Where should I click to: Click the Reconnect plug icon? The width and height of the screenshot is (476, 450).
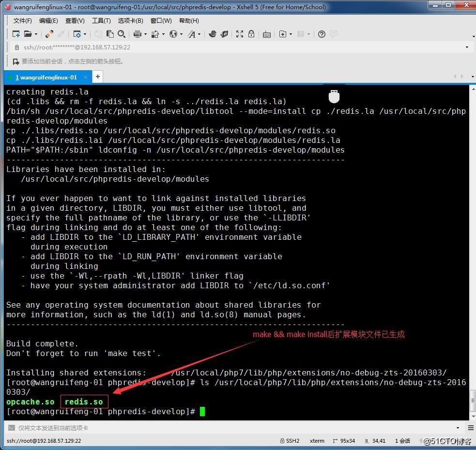pos(49,34)
